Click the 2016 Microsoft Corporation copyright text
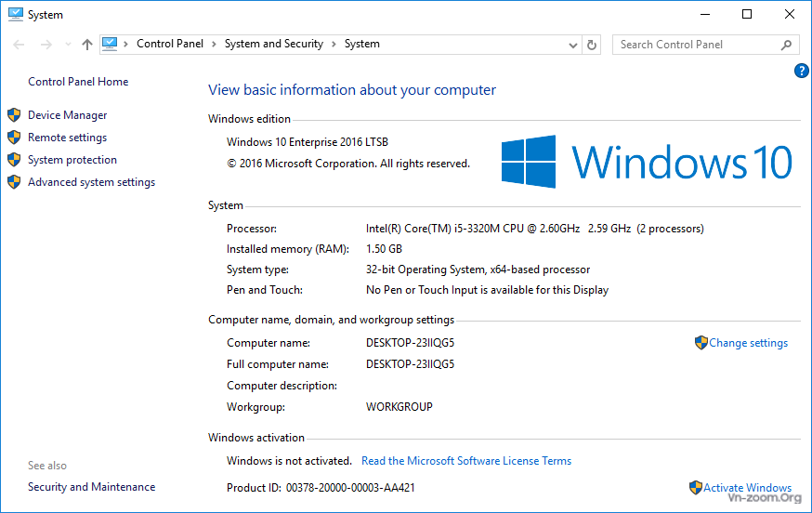 [x=348, y=164]
